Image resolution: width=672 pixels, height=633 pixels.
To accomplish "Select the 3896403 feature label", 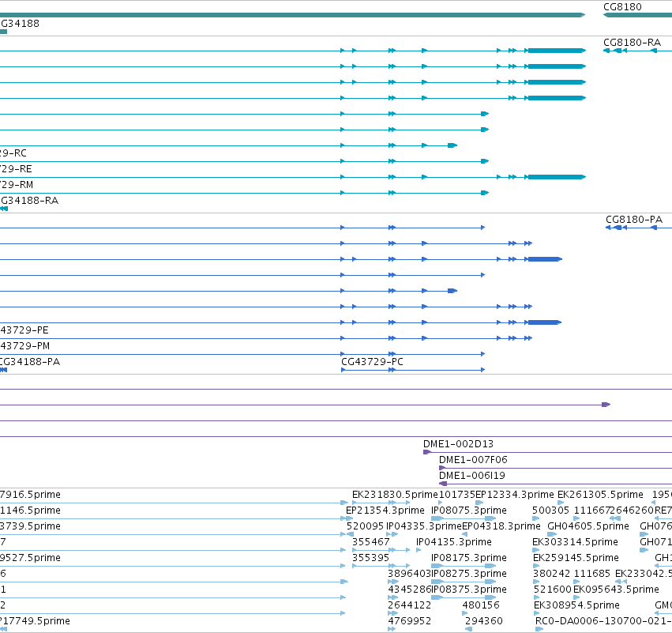I will pos(409,574).
